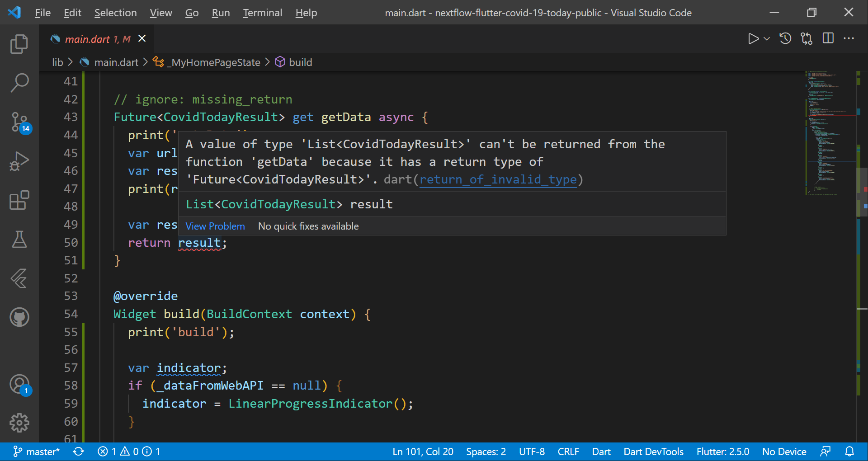Open Source Control showing 14 pending changes

coord(19,122)
